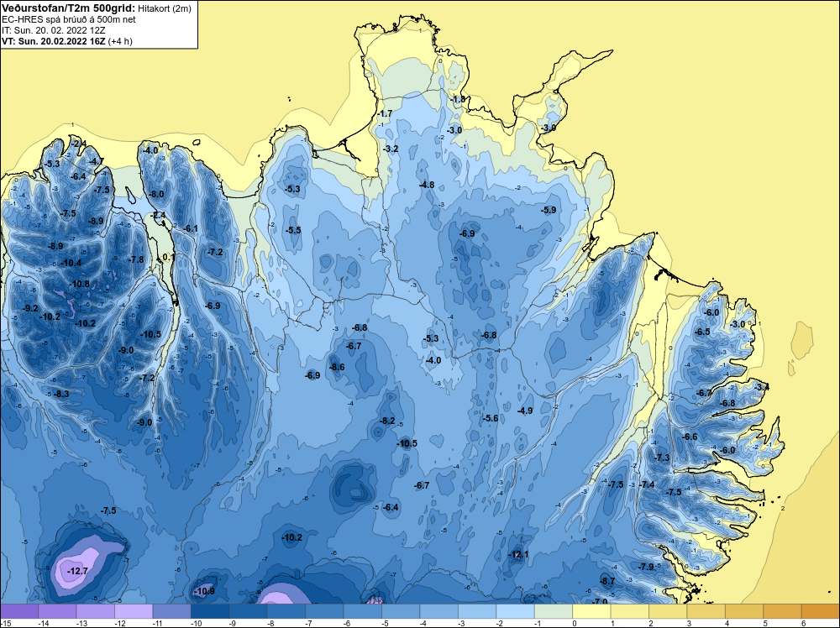840x628 pixels.
Task: Select the legend swatch between -13 and -12
Action: coord(96,611)
